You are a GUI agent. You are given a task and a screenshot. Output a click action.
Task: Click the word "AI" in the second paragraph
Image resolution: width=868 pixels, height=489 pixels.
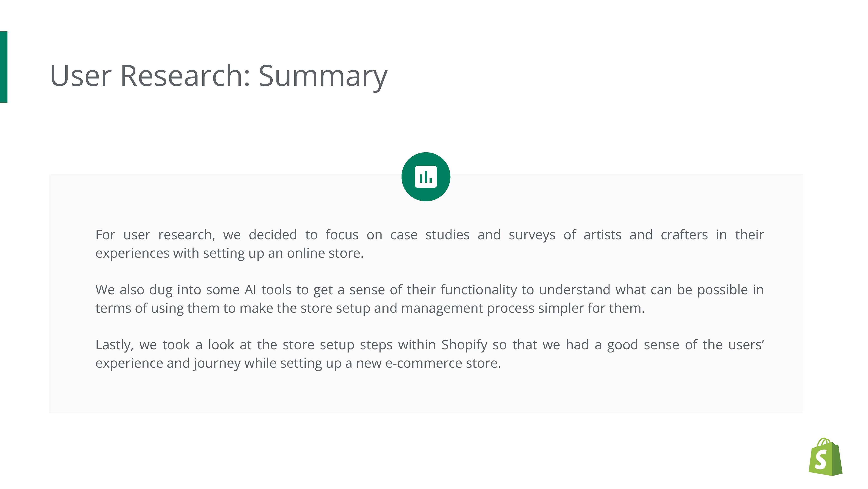tap(250, 290)
